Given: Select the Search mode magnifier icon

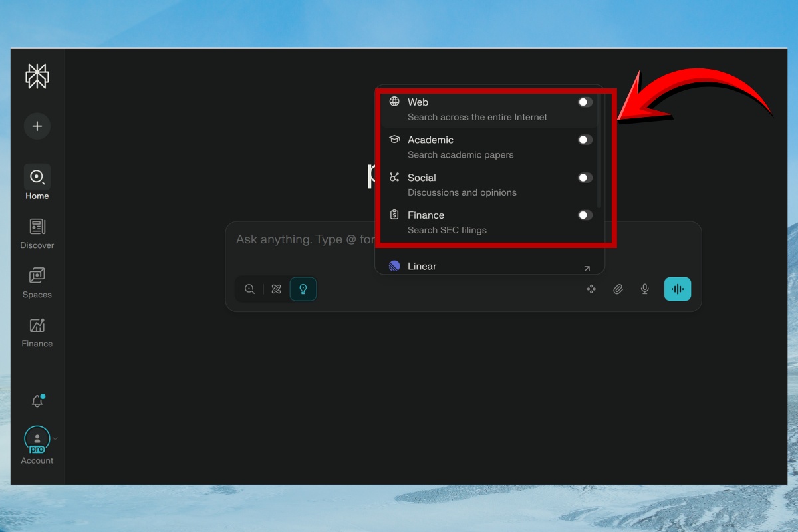Looking at the screenshot, I should [249, 289].
